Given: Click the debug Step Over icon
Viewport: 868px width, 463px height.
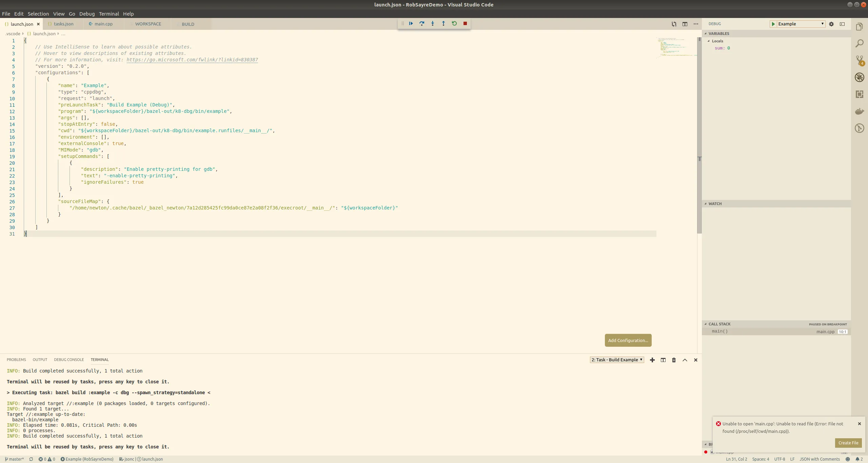Looking at the screenshot, I should (x=422, y=23).
